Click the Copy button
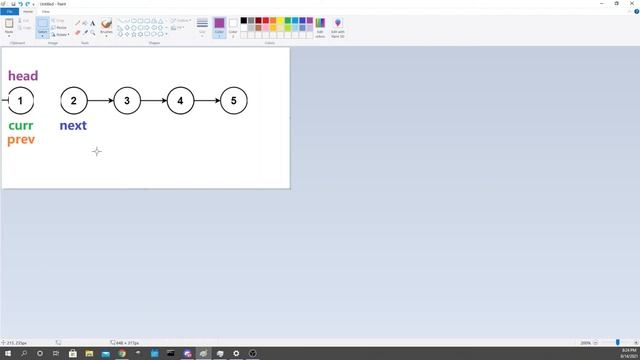The height and width of the screenshot is (360, 640). 24,28
